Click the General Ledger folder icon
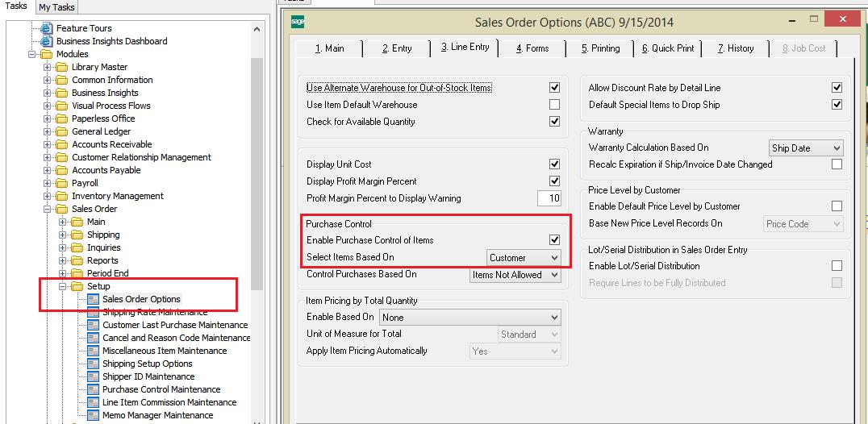Screen dimensions: 868x424 click(61, 131)
